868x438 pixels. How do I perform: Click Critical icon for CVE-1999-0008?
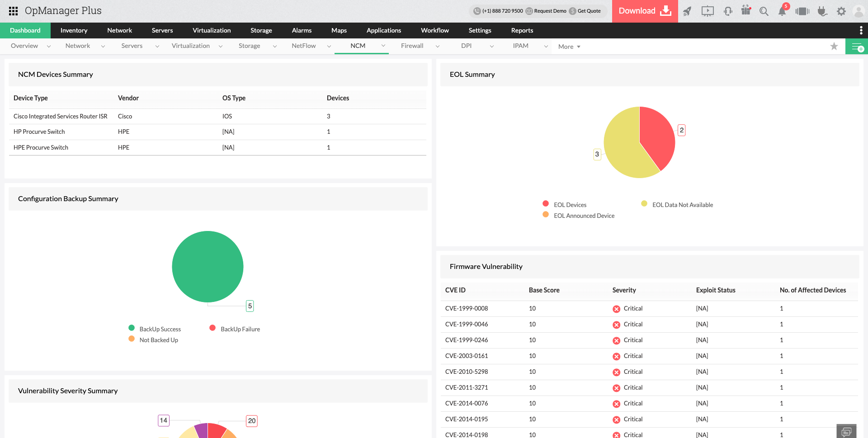click(616, 309)
